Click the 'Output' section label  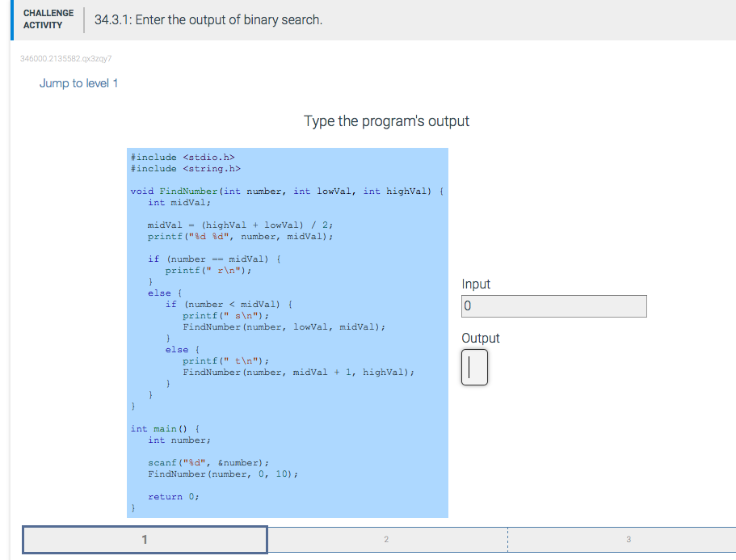point(480,338)
